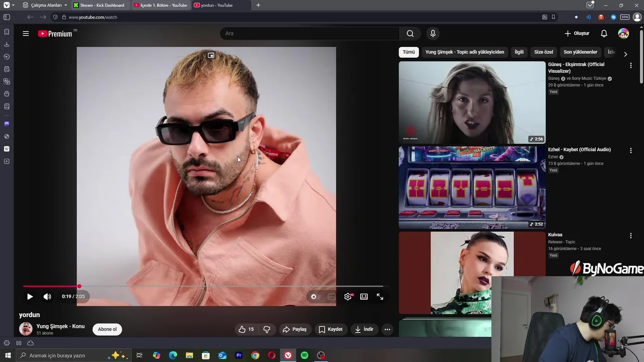
Task: Like the video with thumbs up
Action: (x=246, y=329)
